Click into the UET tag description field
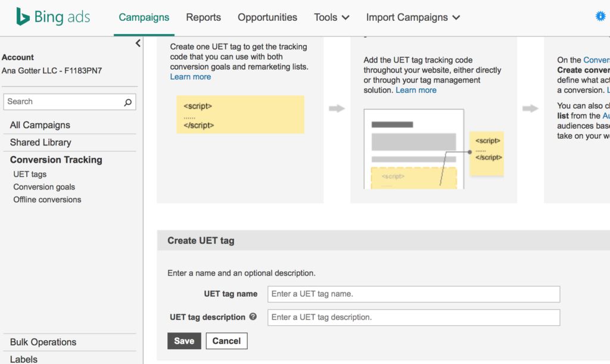The width and height of the screenshot is (610, 364). [413, 318]
